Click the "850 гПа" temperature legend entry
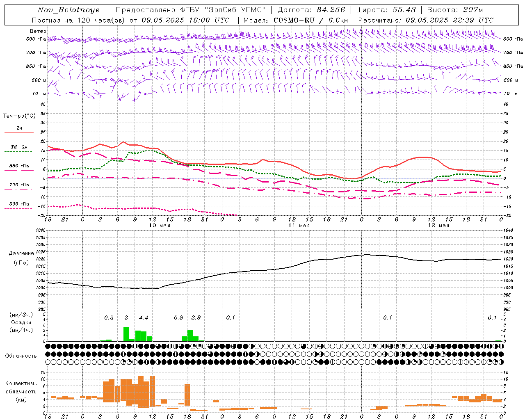The width and height of the screenshot is (525, 420). click(19, 166)
